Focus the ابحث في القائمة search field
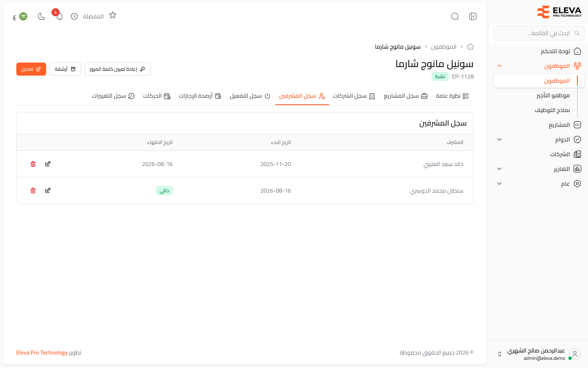 (539, 33)
